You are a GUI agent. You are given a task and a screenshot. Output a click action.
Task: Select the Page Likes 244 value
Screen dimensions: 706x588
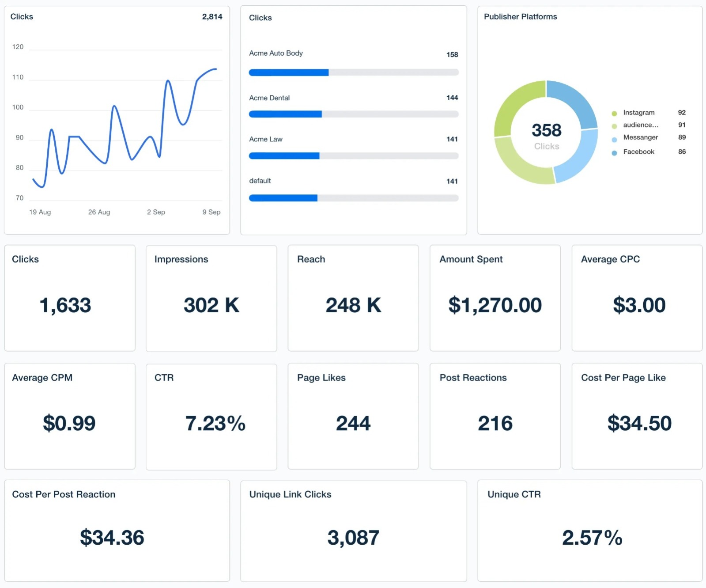pyautogui.click(x=353, y=424)
